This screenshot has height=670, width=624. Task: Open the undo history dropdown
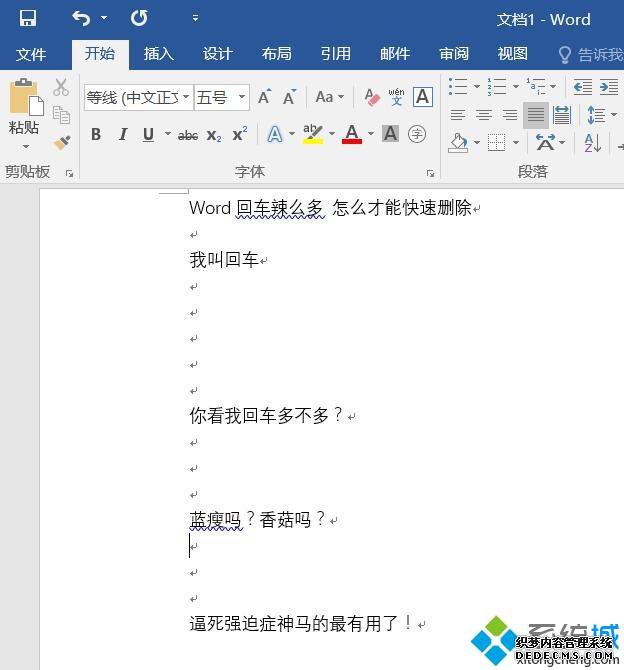point(104,18)
